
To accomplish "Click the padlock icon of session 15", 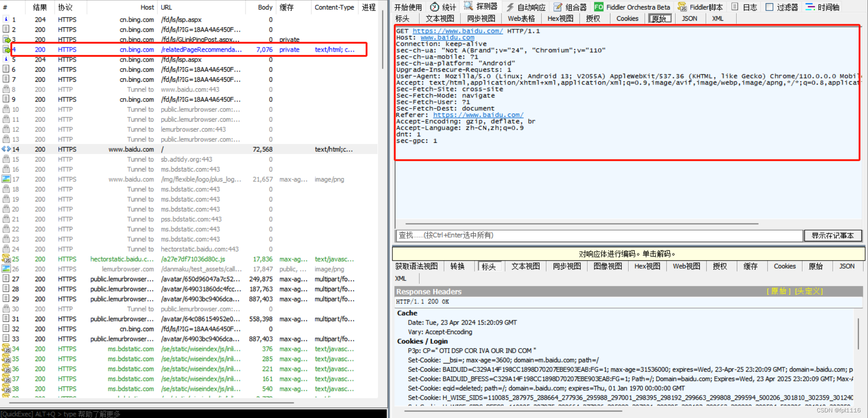I will click(x=6, y=159).
